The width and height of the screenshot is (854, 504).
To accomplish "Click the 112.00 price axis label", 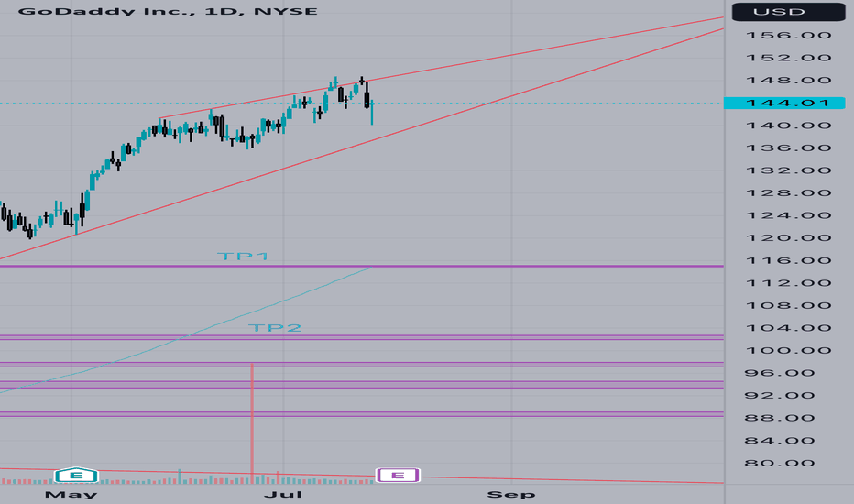I will [788, 283].
